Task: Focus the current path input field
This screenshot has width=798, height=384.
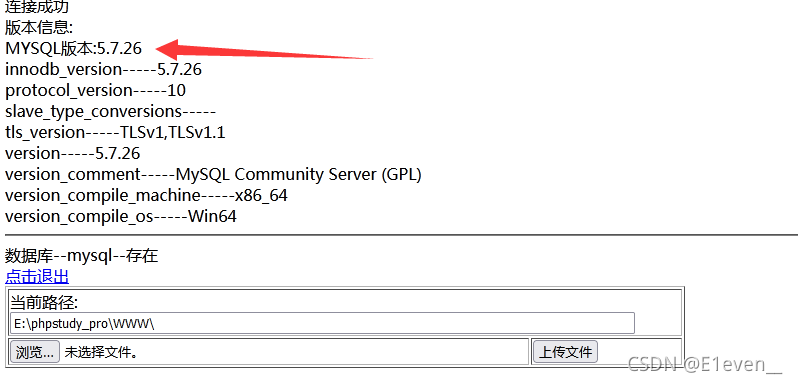Action: click(322, 323)
